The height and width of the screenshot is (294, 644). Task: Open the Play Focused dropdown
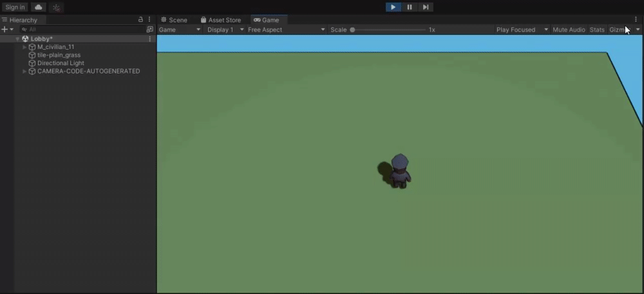pos(522,30)
